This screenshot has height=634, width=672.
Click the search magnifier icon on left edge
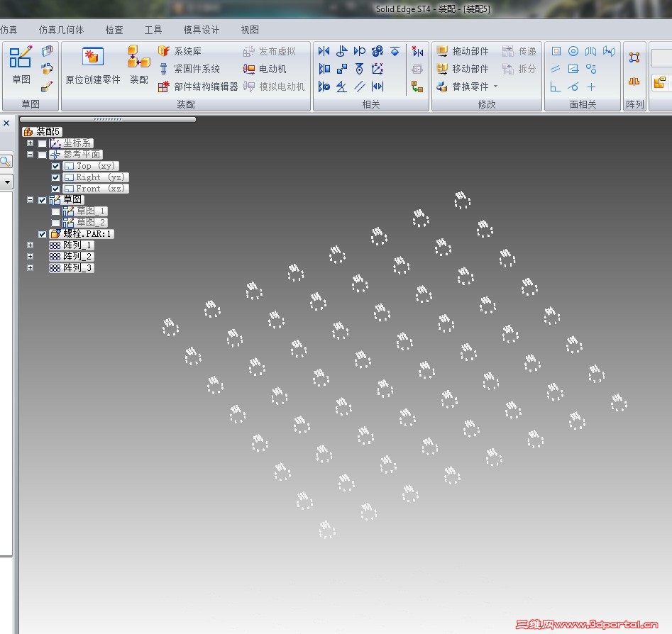[x=5, y=161]
